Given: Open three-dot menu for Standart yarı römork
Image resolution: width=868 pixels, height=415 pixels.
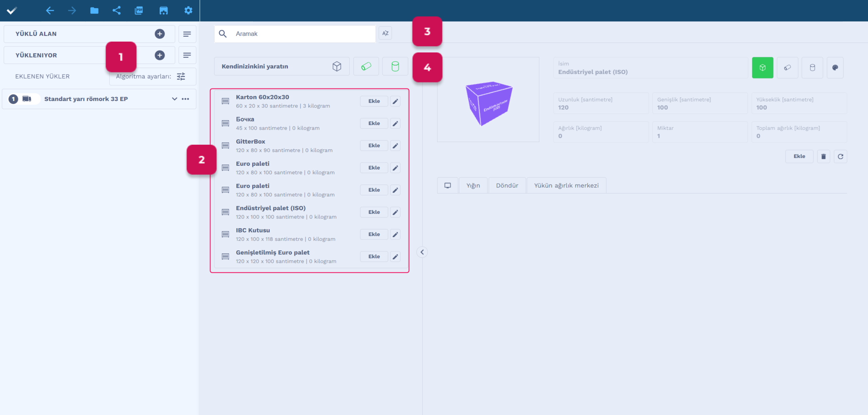Looking at the screenshot, I should 185,99.
